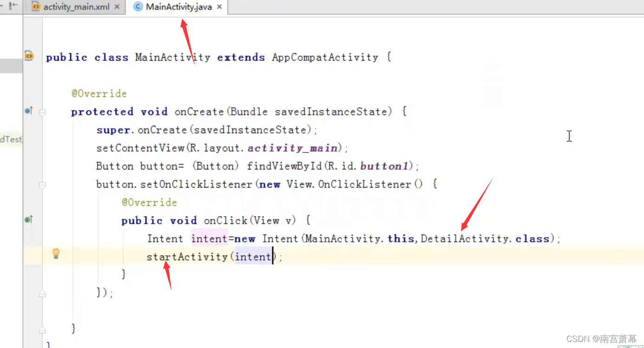Click "(Button)" cast expression

(215, 166)
